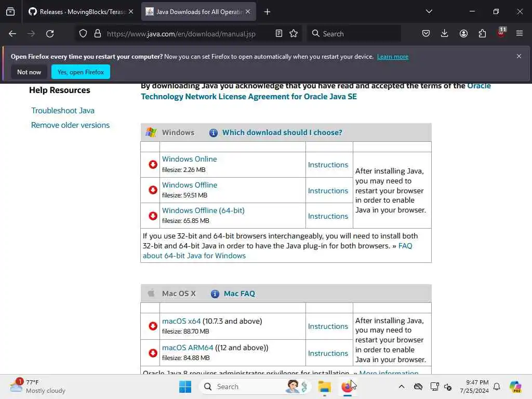Open the Firefox application menu
This screenshot has height=399, width=532.
pyautogui.click(x=520, y=34)
